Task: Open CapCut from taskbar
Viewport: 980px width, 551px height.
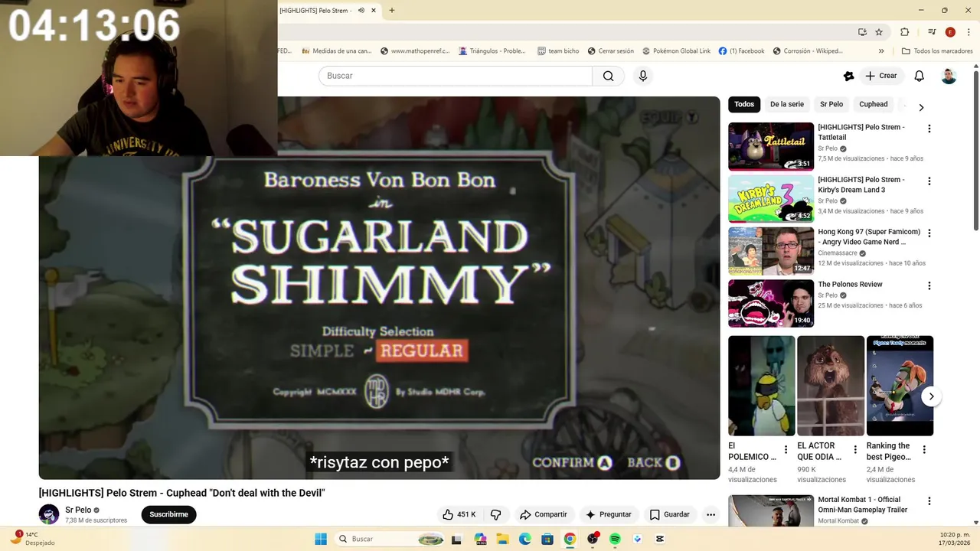Action: [x=660, y=539]
